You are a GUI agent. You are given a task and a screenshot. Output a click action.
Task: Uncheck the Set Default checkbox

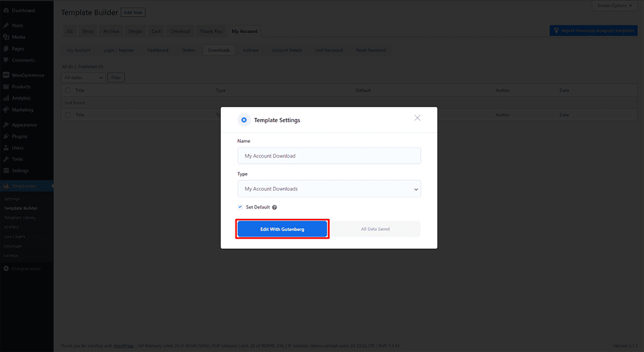[x=240, y=207]
